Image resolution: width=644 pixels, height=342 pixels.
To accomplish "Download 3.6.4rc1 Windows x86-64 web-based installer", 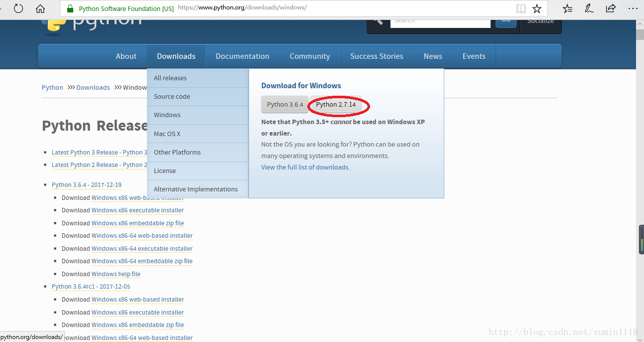I will (142, 338).
